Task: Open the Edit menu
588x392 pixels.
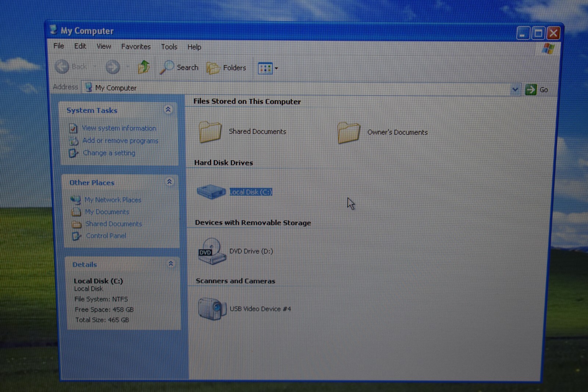Action: tap(80, 46)
